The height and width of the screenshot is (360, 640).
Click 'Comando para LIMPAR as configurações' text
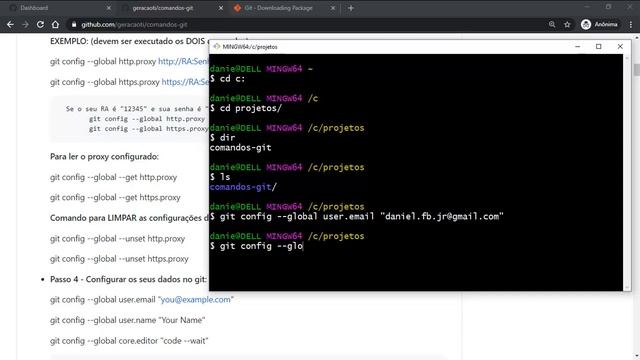tap(129, 218)
